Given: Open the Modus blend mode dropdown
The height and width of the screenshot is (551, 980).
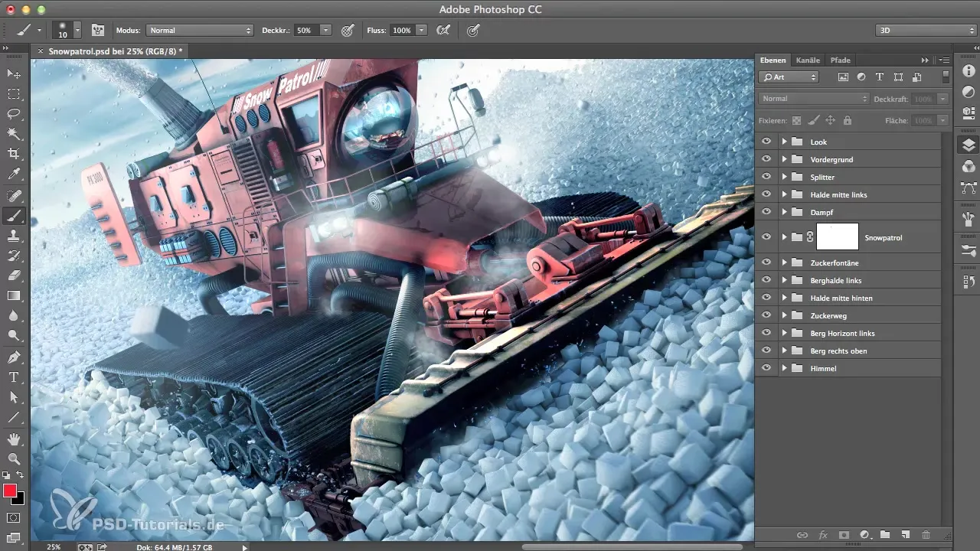Looking at the screenshot, I should point(200,30).
